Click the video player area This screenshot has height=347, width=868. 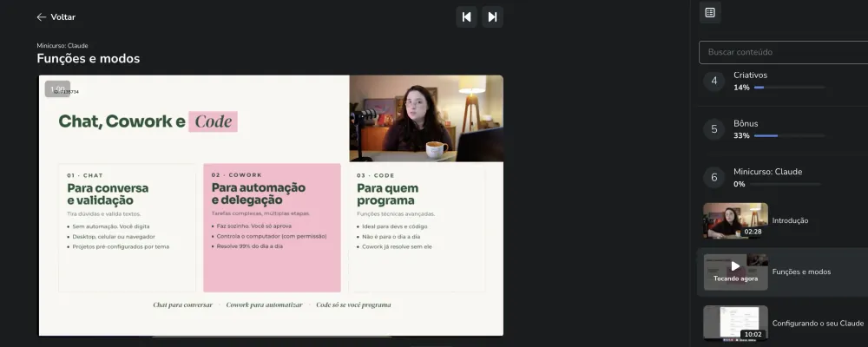point(271,206)
